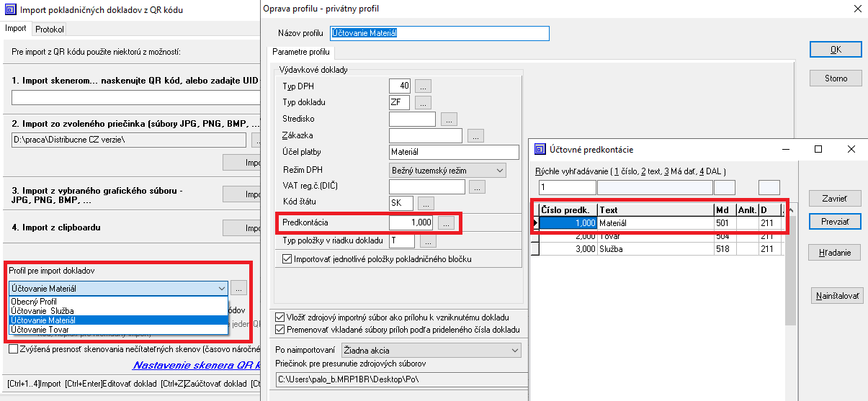This screenshot has height=401, width=868.
Task: Uncheck Vložiť zdrojový importný súbor ako prílohu
Action: pos(280,317)
